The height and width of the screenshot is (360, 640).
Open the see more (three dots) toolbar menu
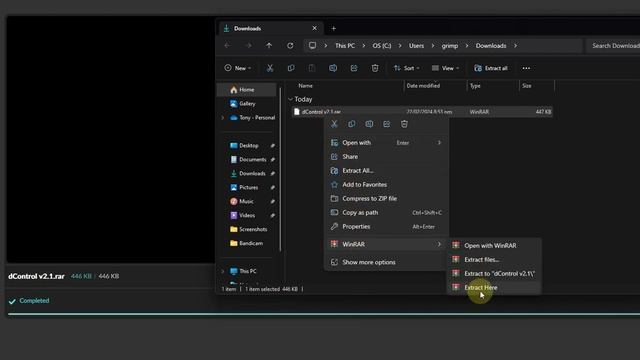527,68
